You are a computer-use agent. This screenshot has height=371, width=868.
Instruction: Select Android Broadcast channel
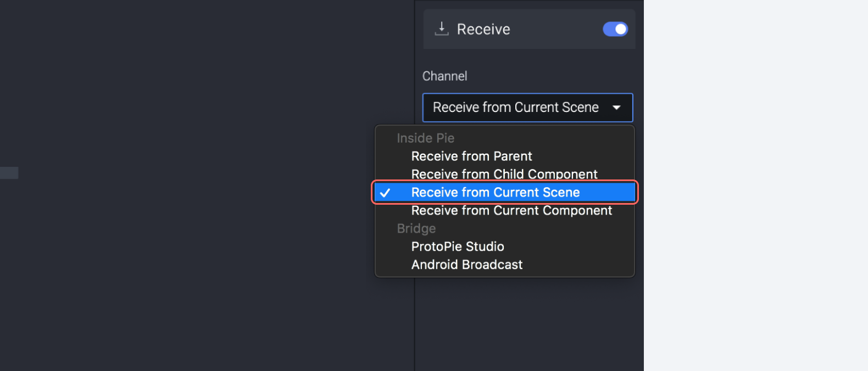pyautogui.click(x=467, y=265)
